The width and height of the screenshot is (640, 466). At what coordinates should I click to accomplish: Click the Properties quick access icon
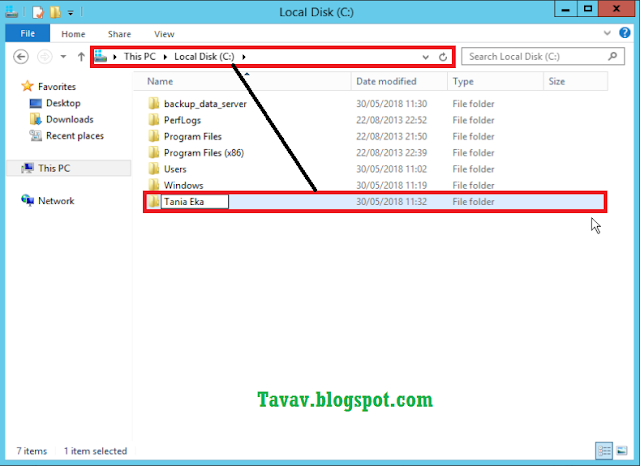pyautogui.click(x=38, y=12)
